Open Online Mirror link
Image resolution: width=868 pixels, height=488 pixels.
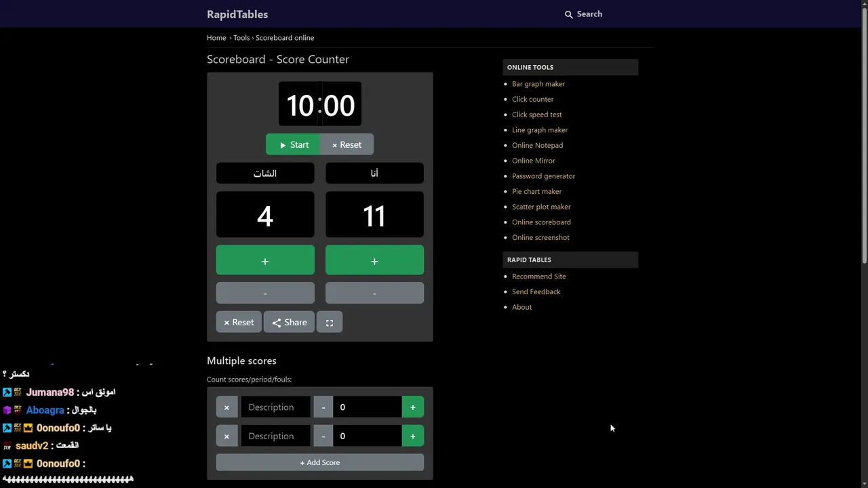click(533, 161)
